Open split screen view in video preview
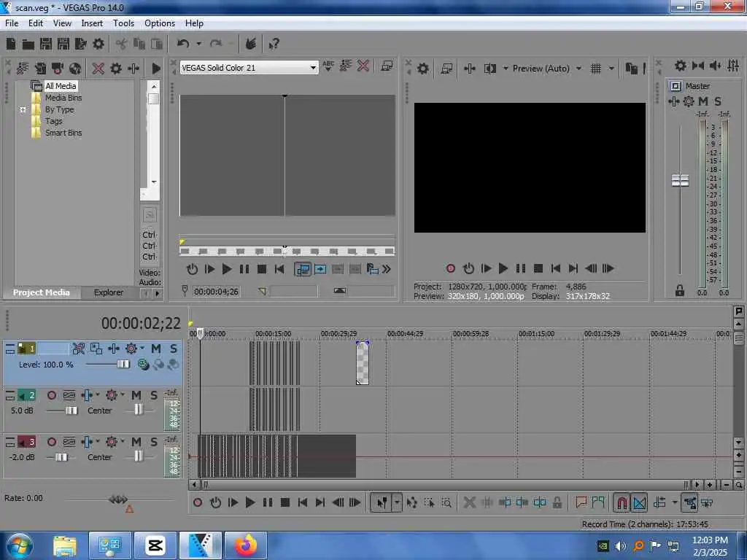This screenshot has width=747, height=560. point(490,69)
